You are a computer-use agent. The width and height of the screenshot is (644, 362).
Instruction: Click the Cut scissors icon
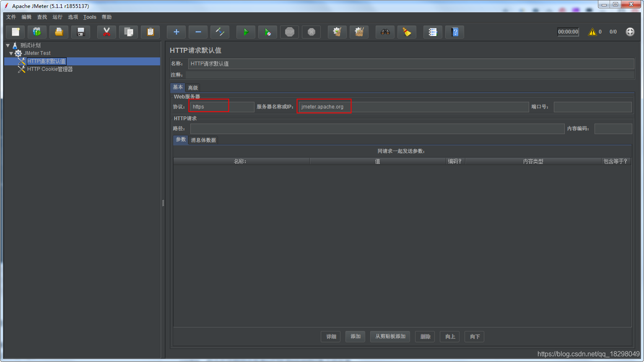(x=106, y=32)
